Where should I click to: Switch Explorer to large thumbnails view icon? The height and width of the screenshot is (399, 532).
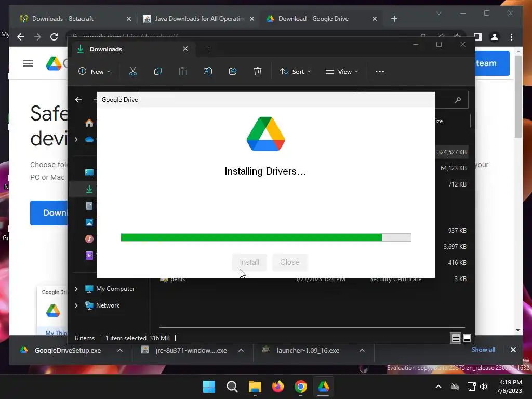[x=467, y=338]
